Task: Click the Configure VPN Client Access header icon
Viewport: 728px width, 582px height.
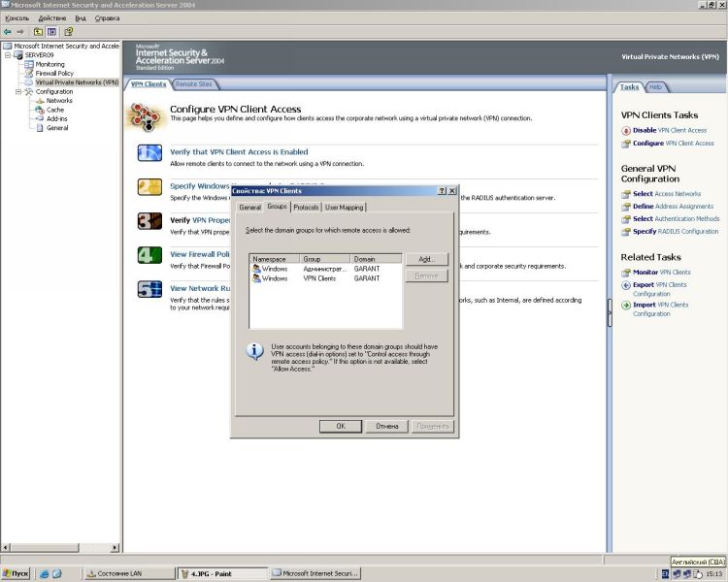Action: 146,116
